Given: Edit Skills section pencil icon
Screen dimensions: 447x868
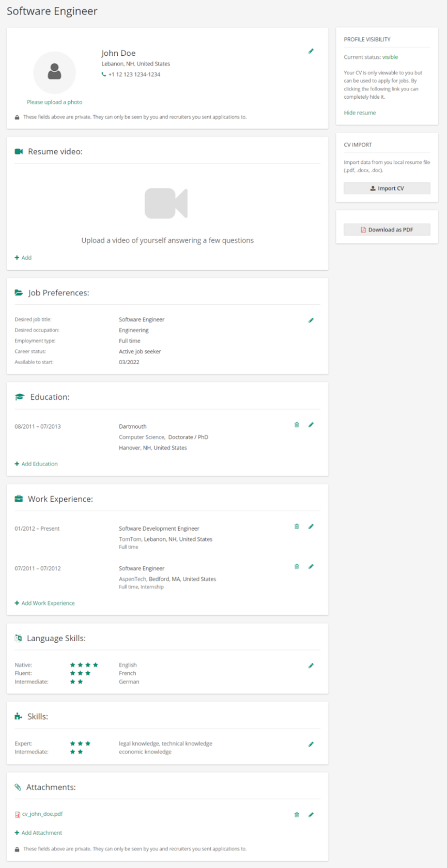Looking at the screenshot, I should (311, 744).
